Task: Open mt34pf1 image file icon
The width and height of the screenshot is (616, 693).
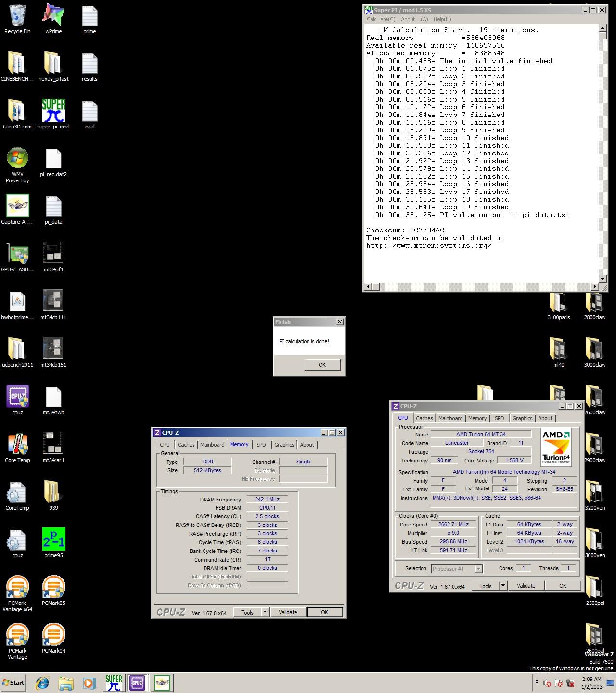Action: coord(53,257)
